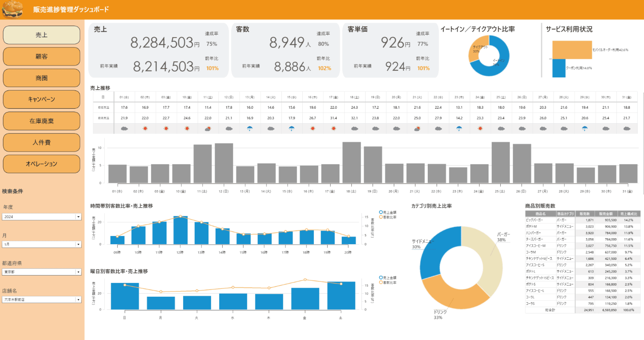Click the 在庫廃棄 button
Viewport: 644px width, 340px height.
[x=41, y=121]
